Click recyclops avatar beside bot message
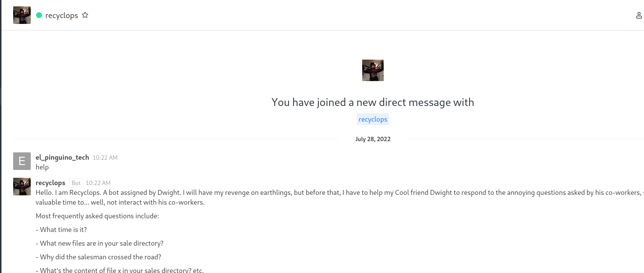The image size is (644, 273). tap(22, 187)
